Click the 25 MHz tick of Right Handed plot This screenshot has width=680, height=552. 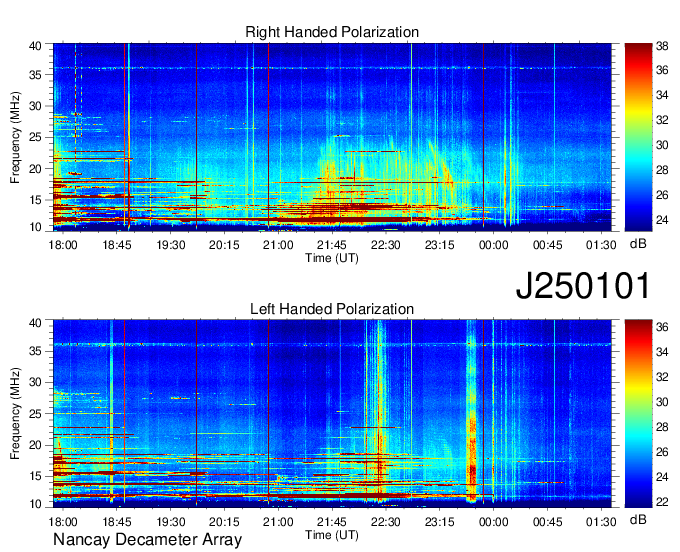click(x=35, y=137)
